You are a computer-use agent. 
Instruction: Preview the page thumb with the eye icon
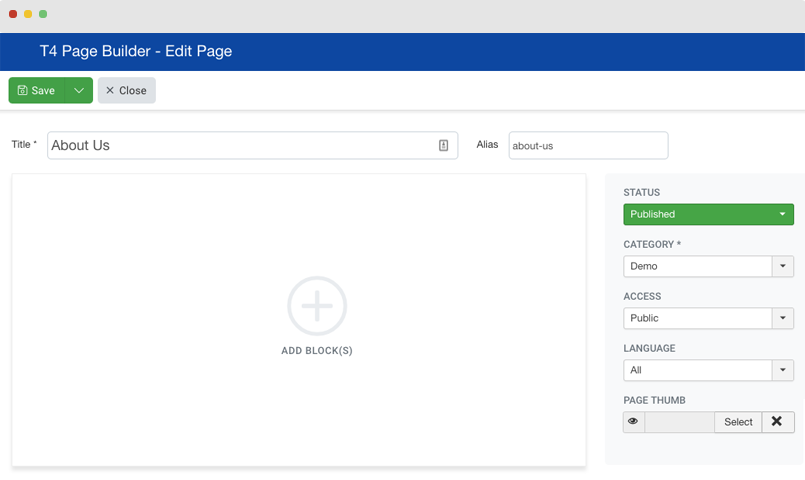coord(634,421)
